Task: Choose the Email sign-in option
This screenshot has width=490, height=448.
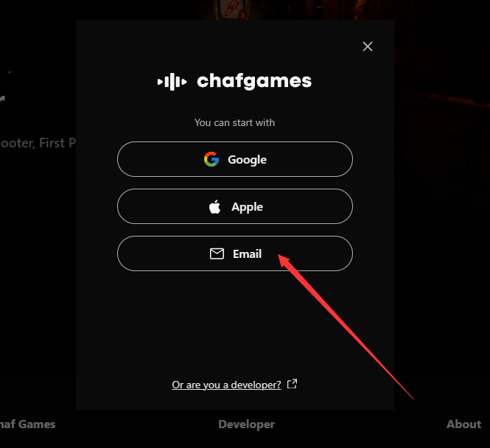Action: pyautogui.click(x=235, y=253)
